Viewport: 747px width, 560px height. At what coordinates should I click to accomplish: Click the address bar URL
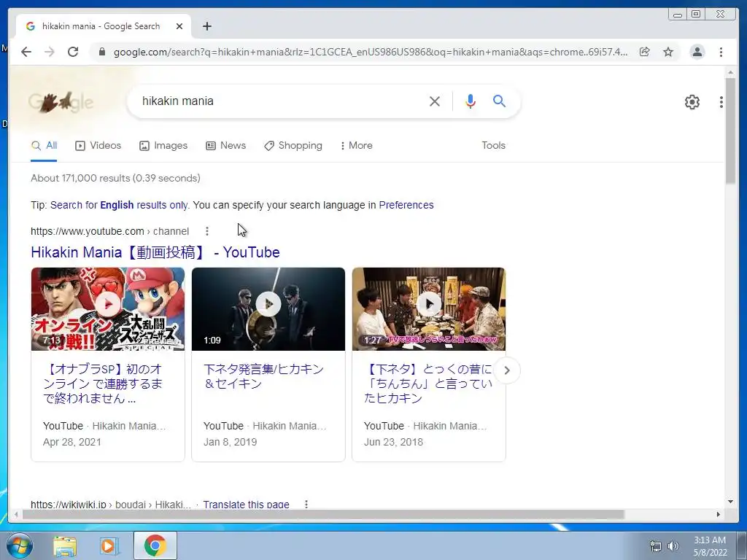tap(370, 52)
